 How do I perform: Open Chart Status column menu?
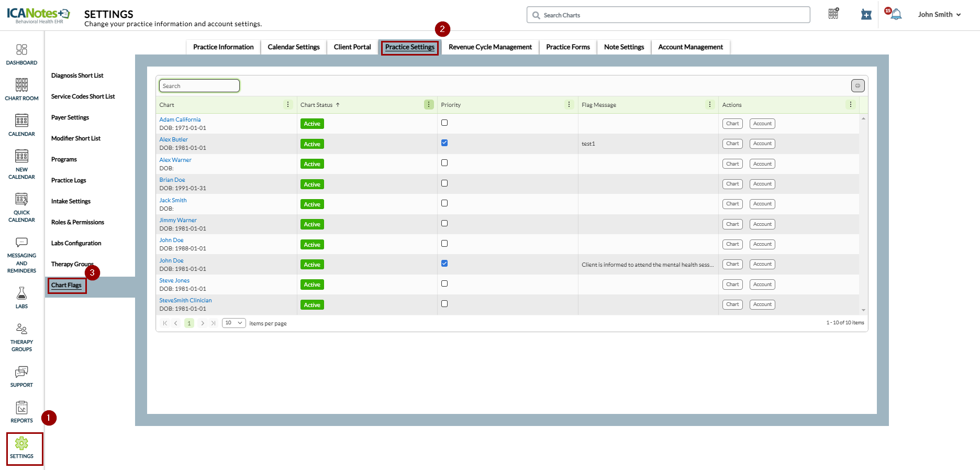(429, 105)
